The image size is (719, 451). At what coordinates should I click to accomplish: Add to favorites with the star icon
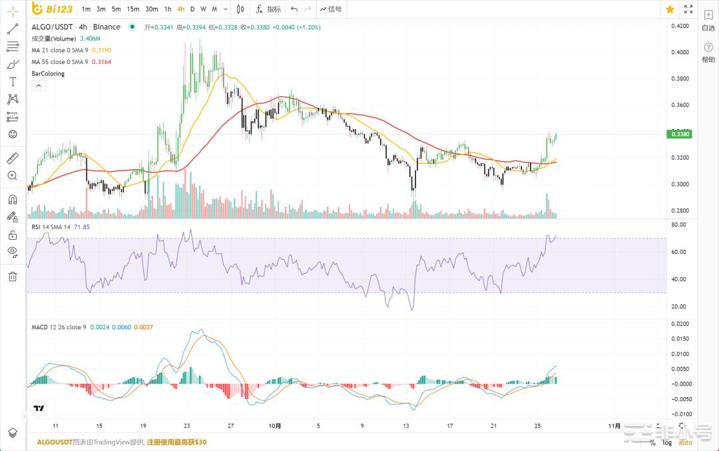coord(670,9)
